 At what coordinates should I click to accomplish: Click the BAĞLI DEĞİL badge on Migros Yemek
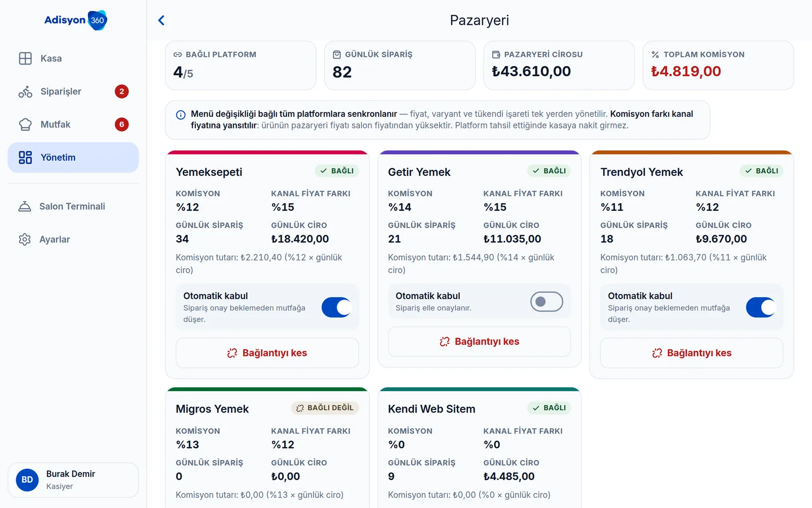click(x=325, y=408)
